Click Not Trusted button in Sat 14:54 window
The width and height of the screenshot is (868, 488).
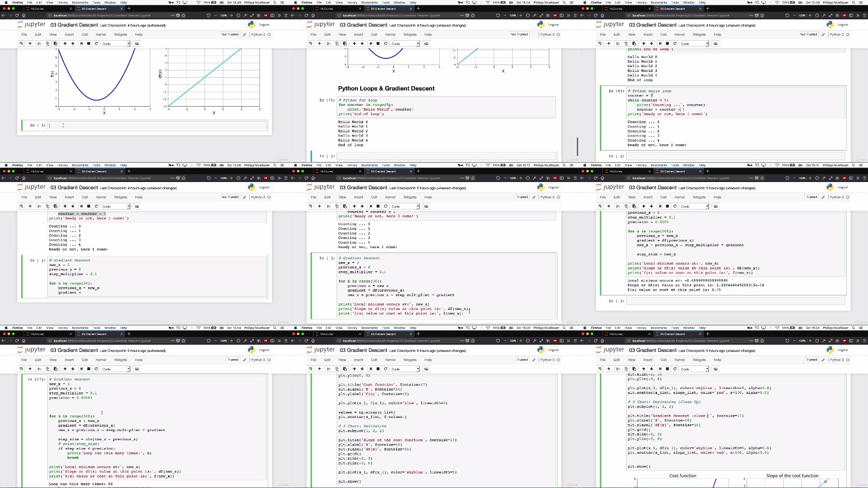[x=519, y=34]
